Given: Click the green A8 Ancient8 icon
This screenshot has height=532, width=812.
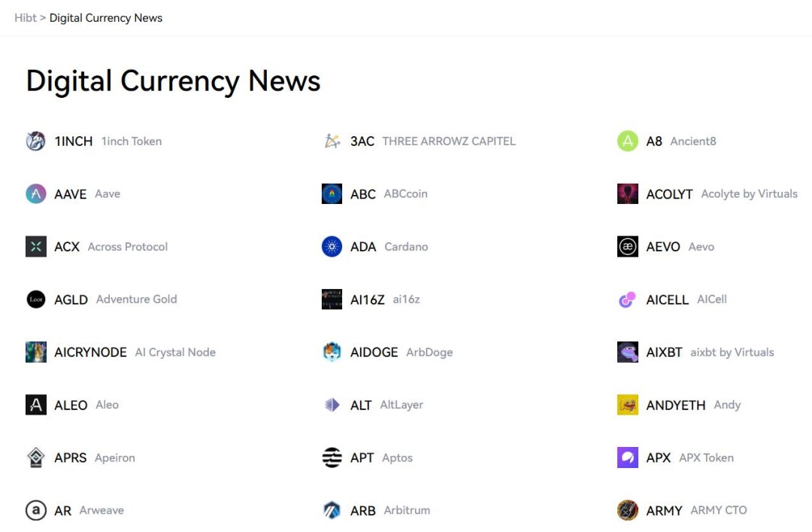Looking at the screenshot, I should click(x=628, y=141).
